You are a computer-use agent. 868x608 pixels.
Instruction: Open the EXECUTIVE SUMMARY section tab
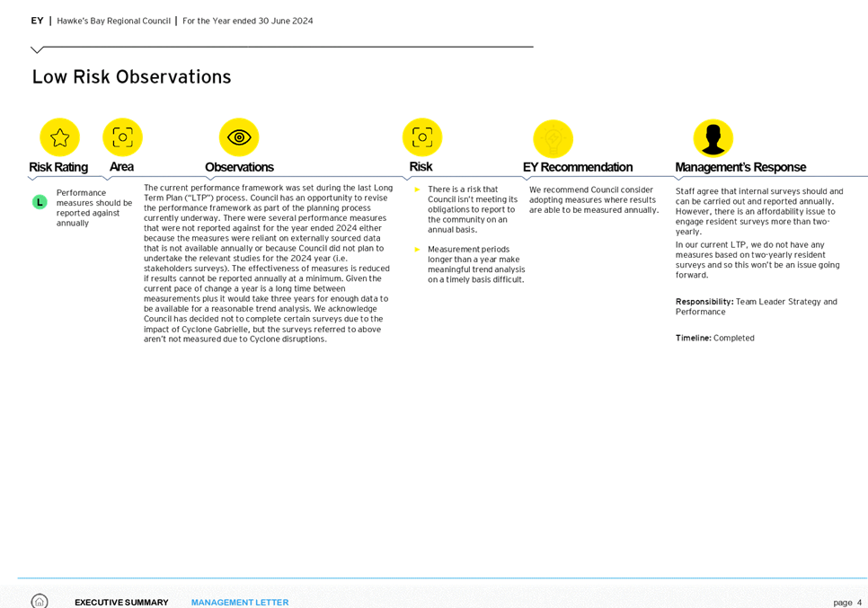121,603
